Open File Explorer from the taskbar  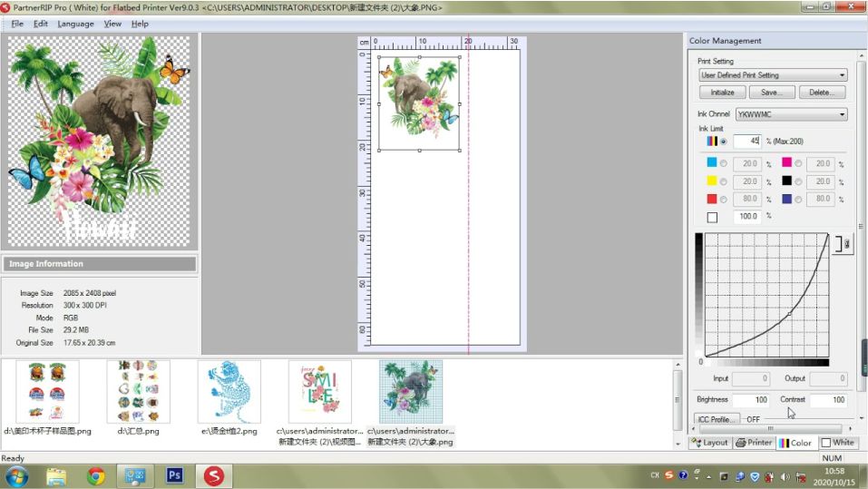(x=56, y=475)
